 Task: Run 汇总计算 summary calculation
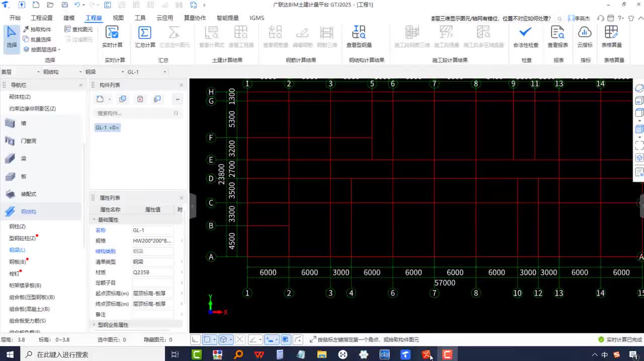tap(145, 37)
